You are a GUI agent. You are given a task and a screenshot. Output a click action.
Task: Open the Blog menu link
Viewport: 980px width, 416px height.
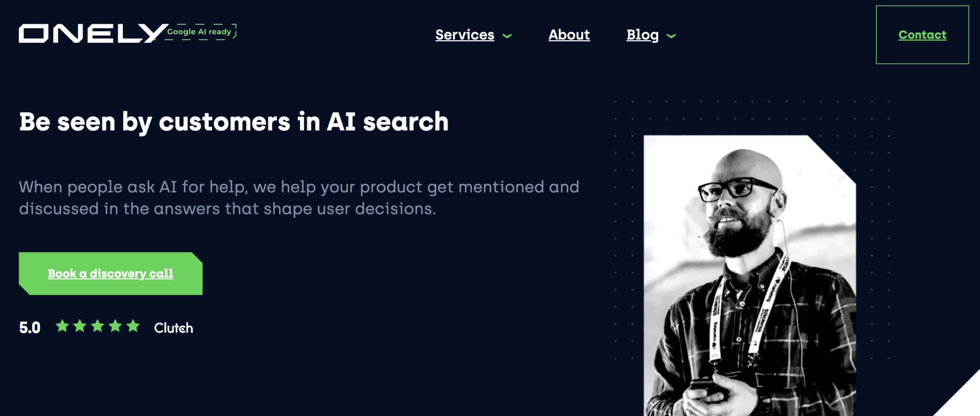tap(642, 35)
